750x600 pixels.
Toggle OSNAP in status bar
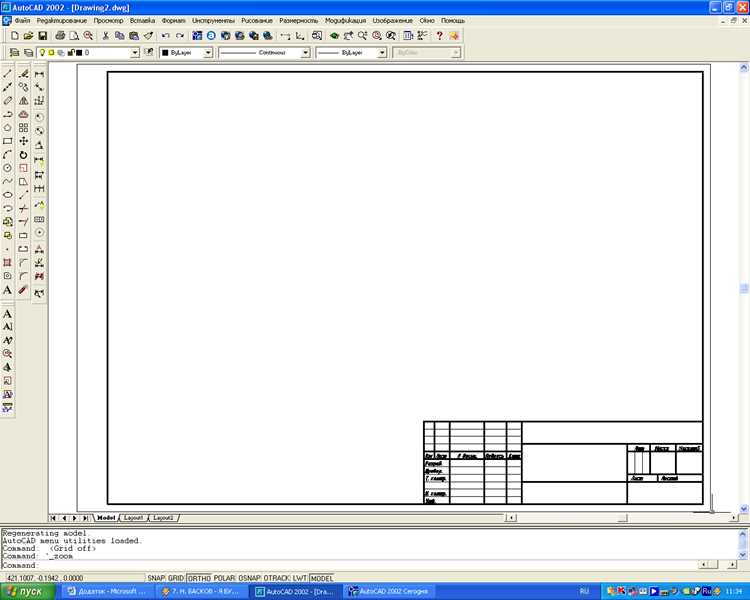click(x=250, y=578)
